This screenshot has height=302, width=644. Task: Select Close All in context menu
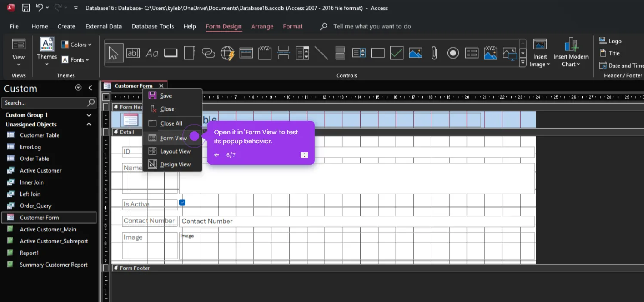(x=172, y=123)
